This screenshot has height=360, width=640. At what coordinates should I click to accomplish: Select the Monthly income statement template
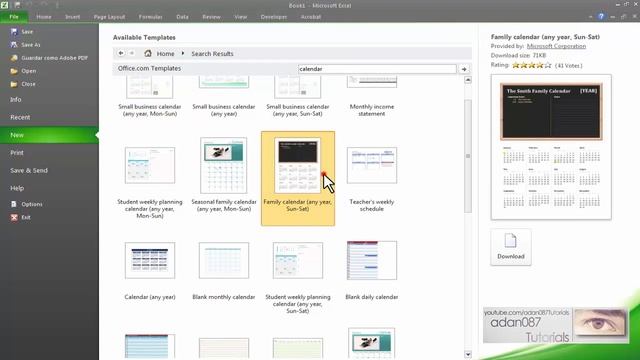[x=372, y=97]
